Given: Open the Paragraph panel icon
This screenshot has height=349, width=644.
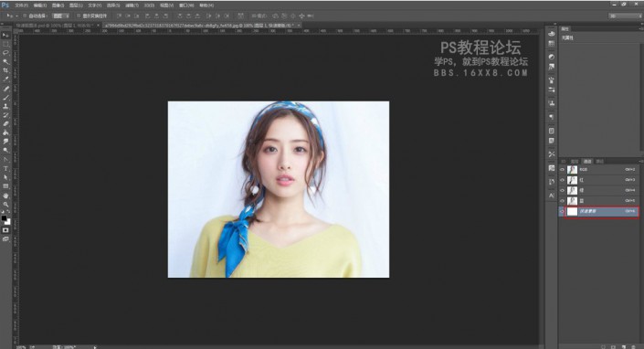Looking at the screenshot, I should coord(552,117).
